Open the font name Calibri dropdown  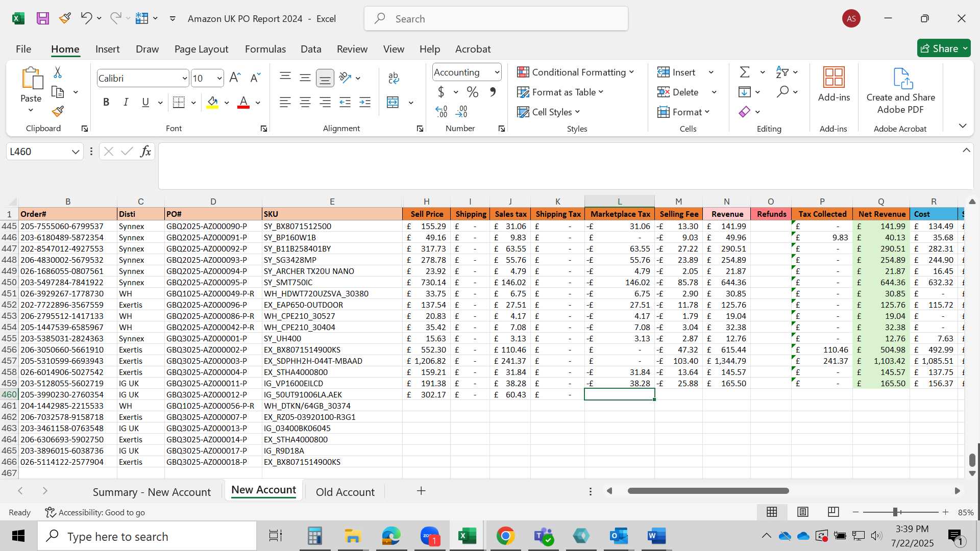[184, 79]
